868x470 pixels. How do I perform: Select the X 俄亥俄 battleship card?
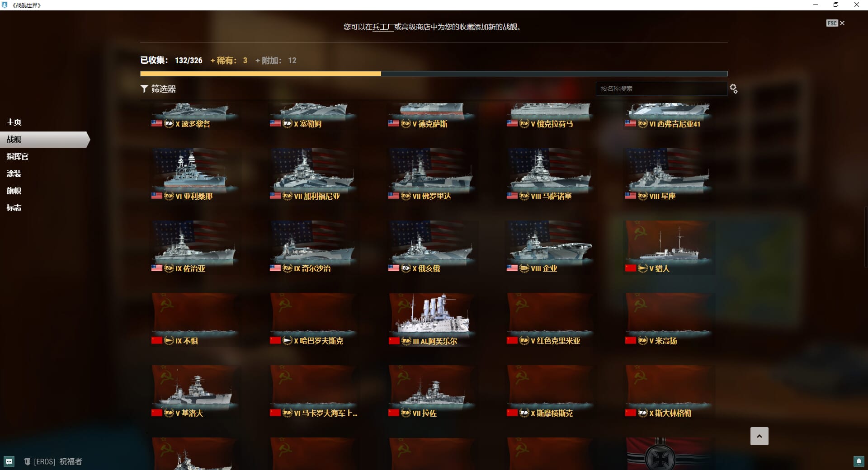click(432, 247)
